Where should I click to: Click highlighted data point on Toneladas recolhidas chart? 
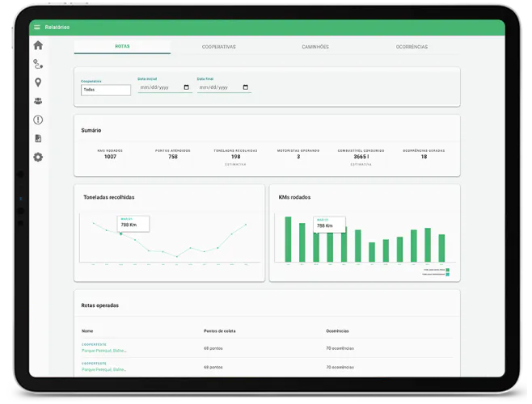click(121, 234)
